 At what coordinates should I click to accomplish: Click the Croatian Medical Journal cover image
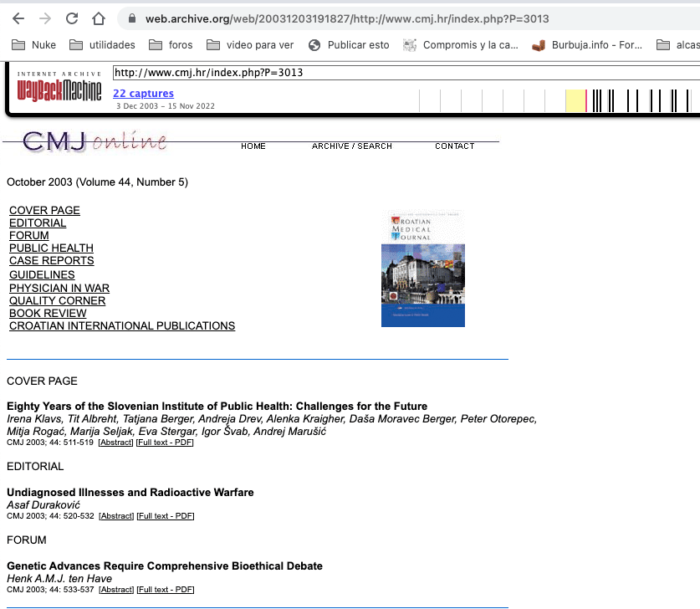(x=422, y=269)
